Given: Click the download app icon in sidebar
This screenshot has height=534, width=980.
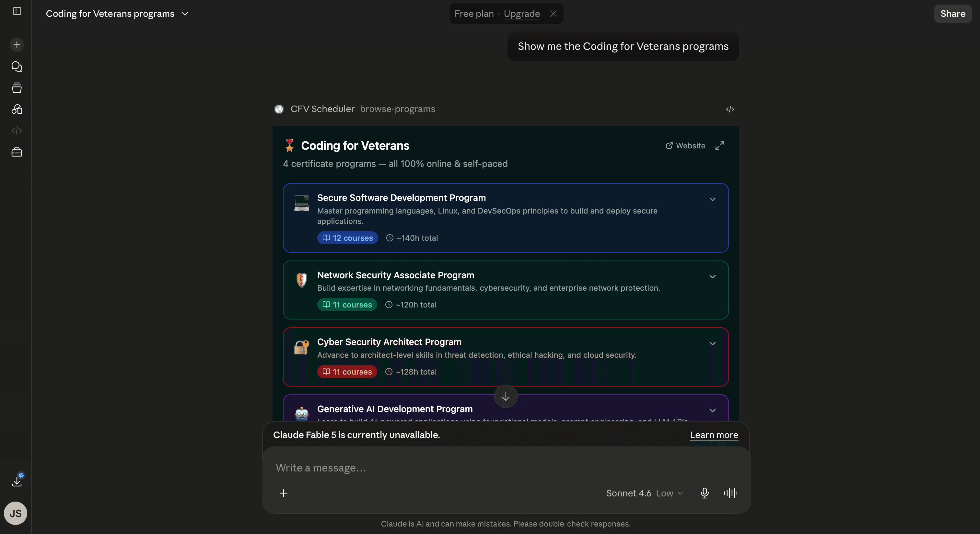Looking at the screenshot, I should [x=17, y=481].
